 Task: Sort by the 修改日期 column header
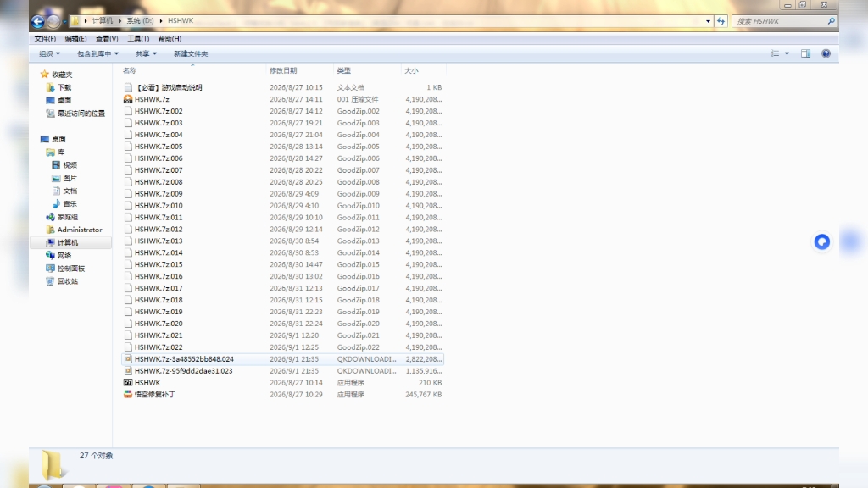pos(283,70)
